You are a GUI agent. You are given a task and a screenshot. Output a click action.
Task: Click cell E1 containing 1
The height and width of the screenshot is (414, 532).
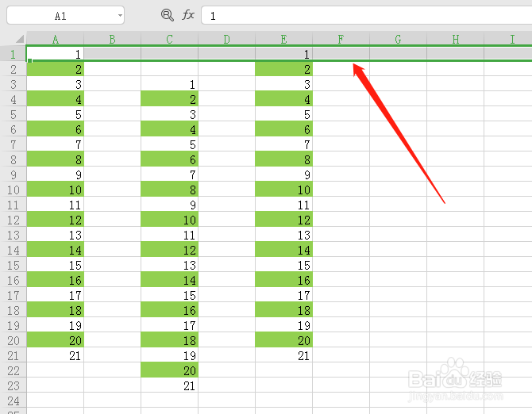tap(283, 54)
